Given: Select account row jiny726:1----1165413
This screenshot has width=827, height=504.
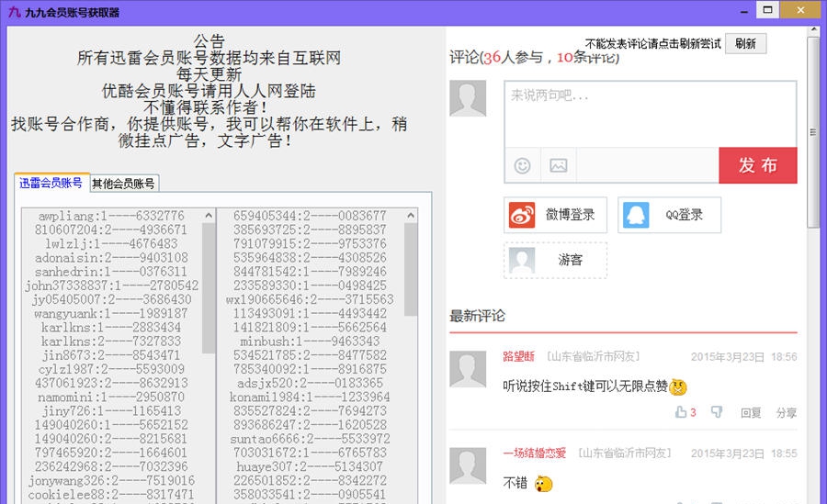Looking at the screenshot, I should coord(111,410).
